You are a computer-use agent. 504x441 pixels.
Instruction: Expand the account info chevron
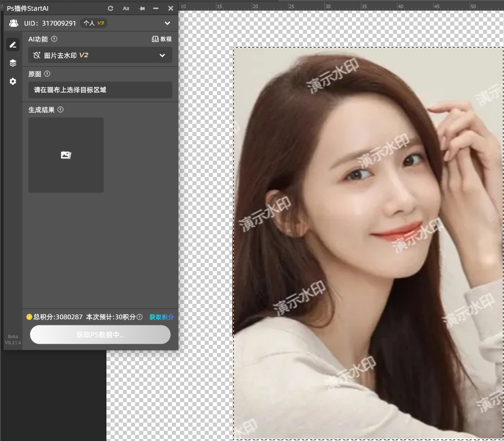coord(167,23)
